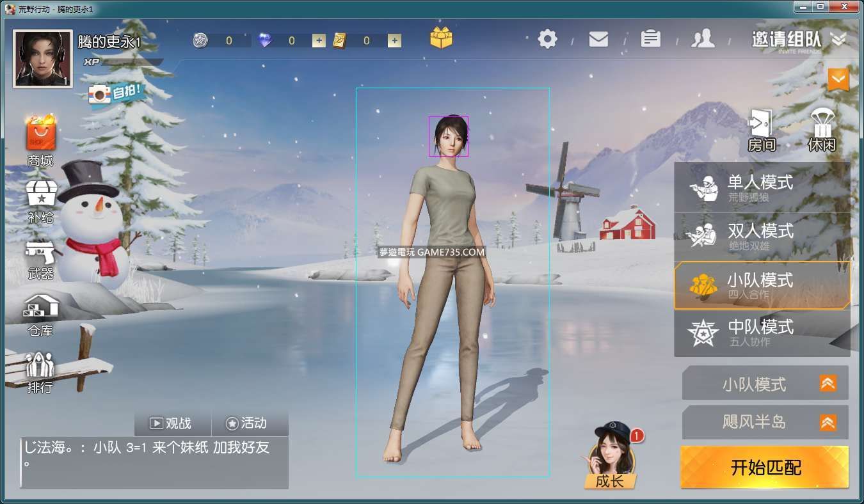Click the player name 腾的吏永1

[x=109, y=42]
